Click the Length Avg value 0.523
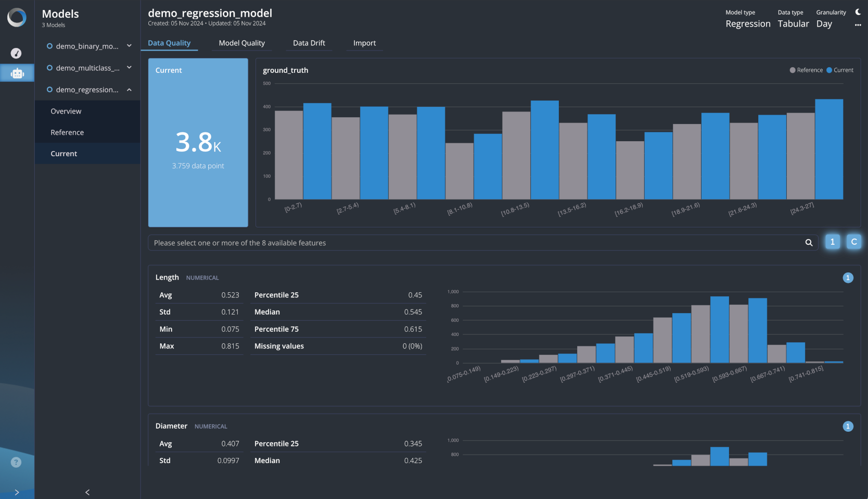 coord(230,295)
